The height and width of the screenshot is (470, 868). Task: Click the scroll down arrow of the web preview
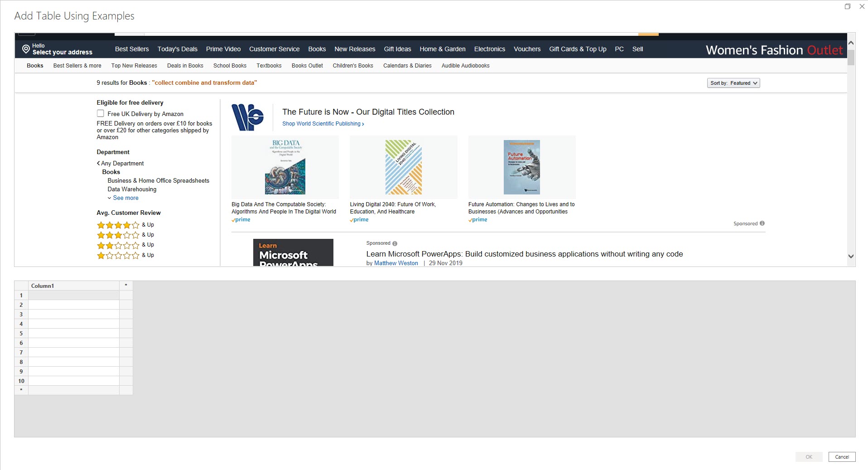[x=851, y=256]
